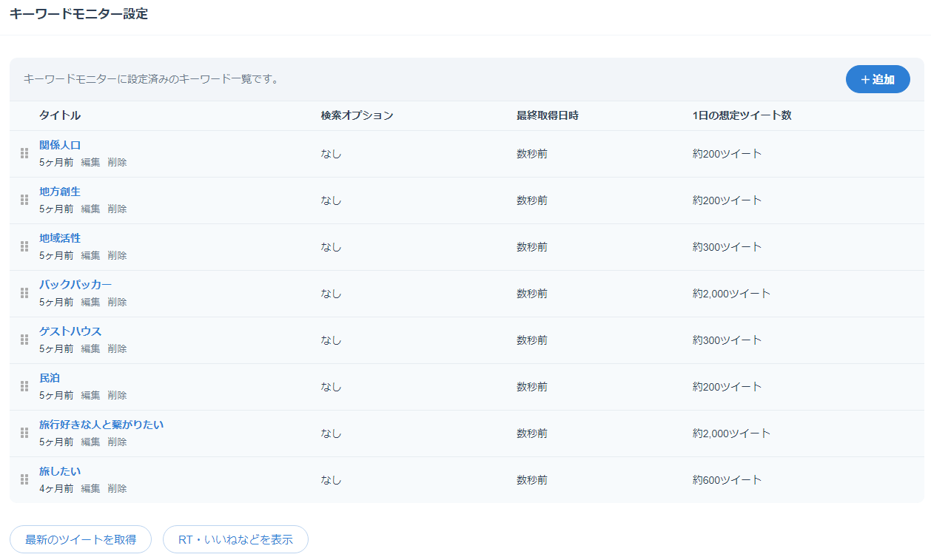The height and width of the screenshot is (560, 931).
Task: Delete the 民泊 keyword
Action: tap(117, 396)
